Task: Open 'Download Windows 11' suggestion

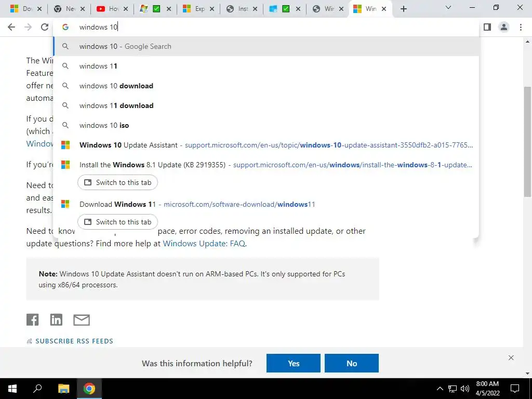Action: coord(266,204)
